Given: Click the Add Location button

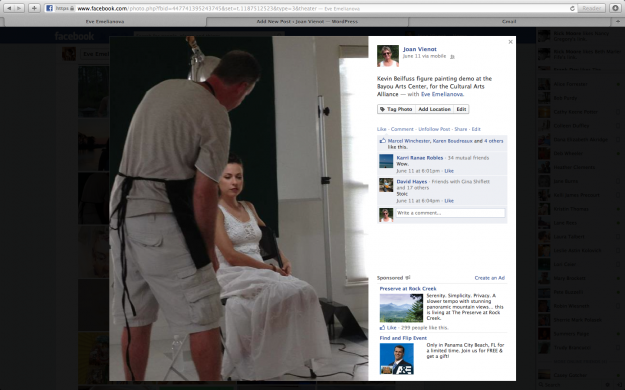Looking at the screenshot, I should click(x=434, y=109).
